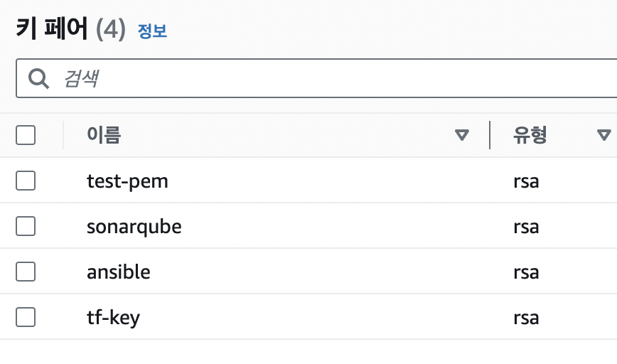Click the rsa type cell for ansible
Screen dimensions: 617x364
coord(526,272)
